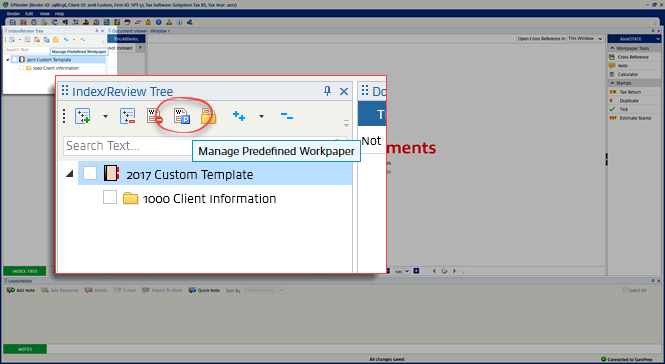The image size is (665, 364).
Task: Click Add Index icon in enlarged callout
Action: point(83,116)
